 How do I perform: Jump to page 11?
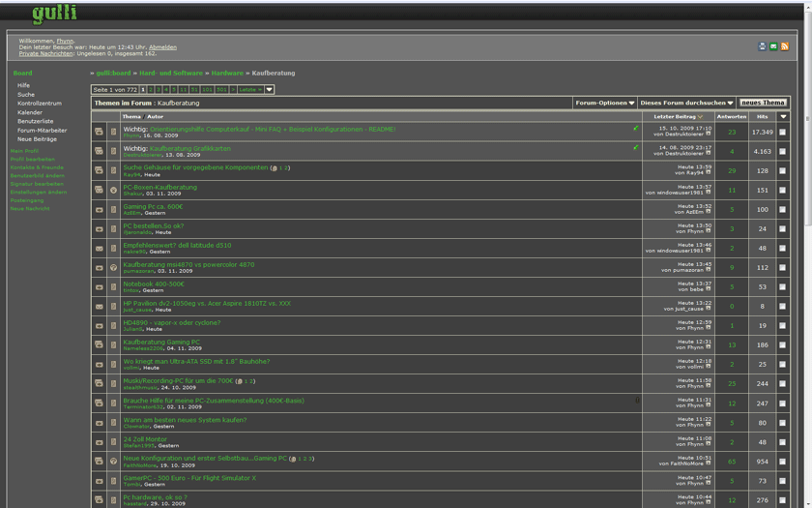pyautogui.click(x=184, y=90)
